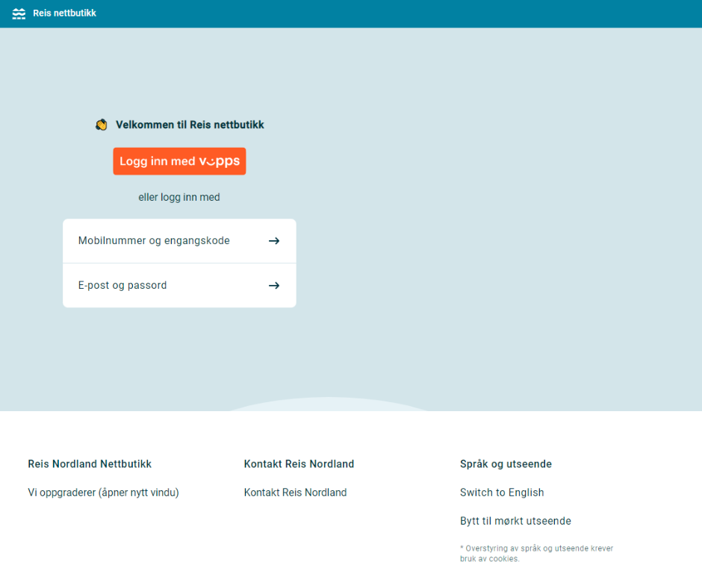Viewport: 702px width, 588px height.
Task: Click the waving hand emoji beside welcome heading
Action: click(101, 125)
